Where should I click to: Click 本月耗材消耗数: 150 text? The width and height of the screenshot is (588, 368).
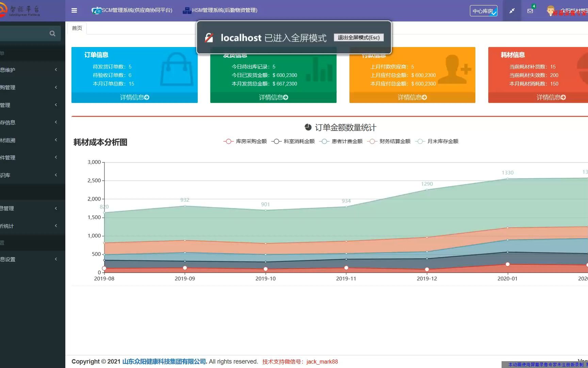coord(534,84)
